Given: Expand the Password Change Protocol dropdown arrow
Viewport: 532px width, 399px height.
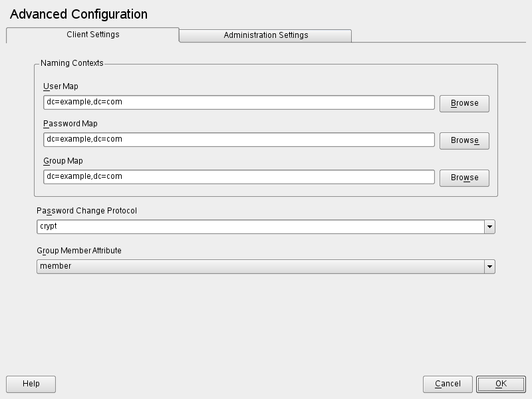Looking at the screenshot, I should pyautogui.click(x=490, y=227).
